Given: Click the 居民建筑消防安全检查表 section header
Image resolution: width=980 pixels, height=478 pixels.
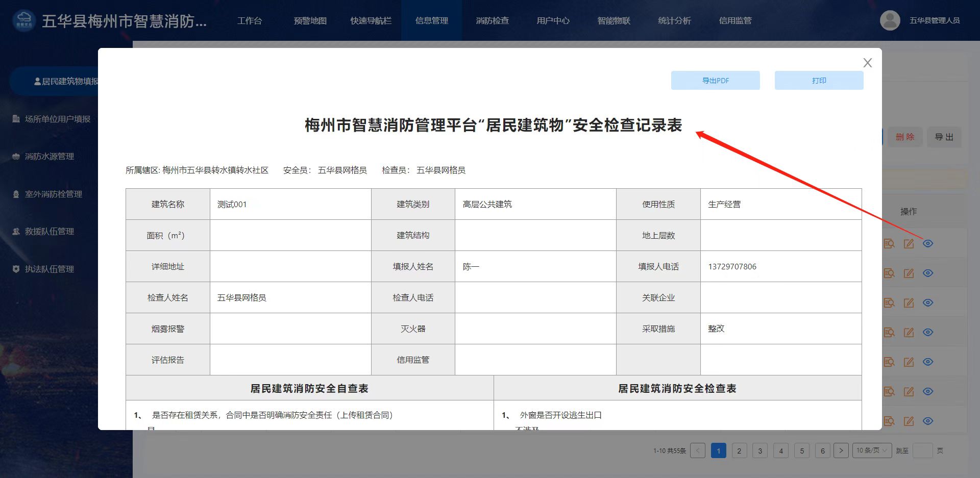Looking at the screenshot, I should [677, 388].
